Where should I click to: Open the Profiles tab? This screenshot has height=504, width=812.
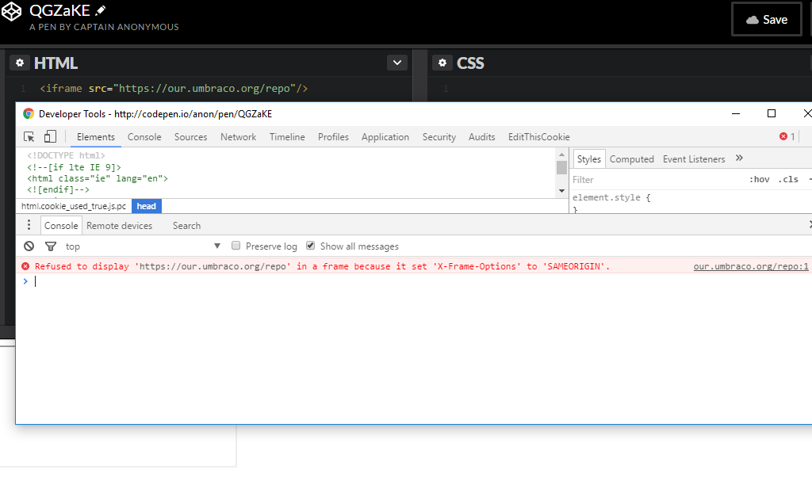click(x=333, y=137)
